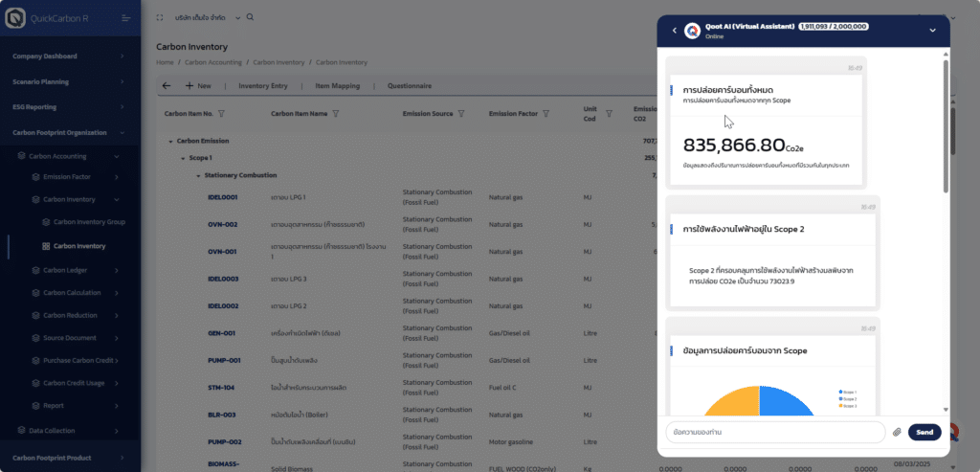Viewport: 980px width, 472px height.
Task: Open the Questionnaire tab
Action: [410, 86]
